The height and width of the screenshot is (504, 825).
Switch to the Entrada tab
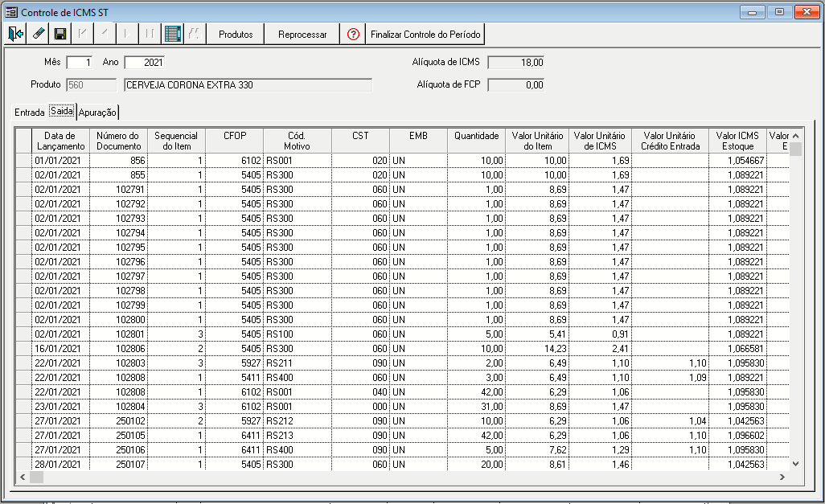[30, 112]
